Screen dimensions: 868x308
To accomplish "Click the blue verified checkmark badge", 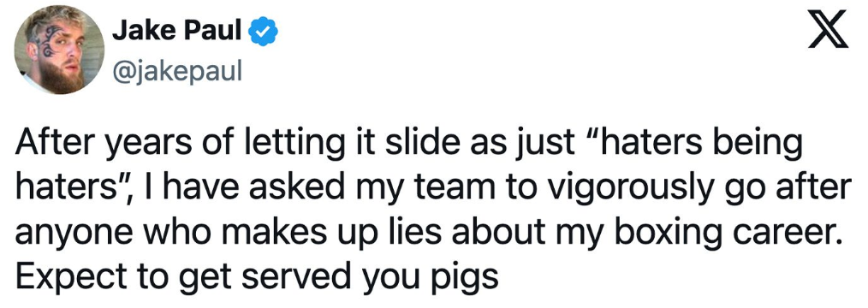I will click(x=261, y=34).
